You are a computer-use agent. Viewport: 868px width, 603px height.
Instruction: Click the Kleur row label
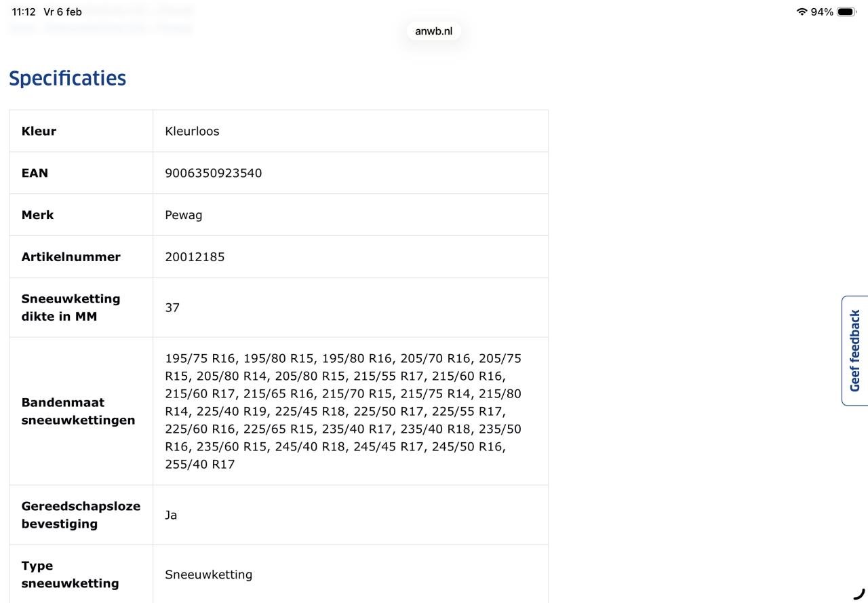click(39, 131)
